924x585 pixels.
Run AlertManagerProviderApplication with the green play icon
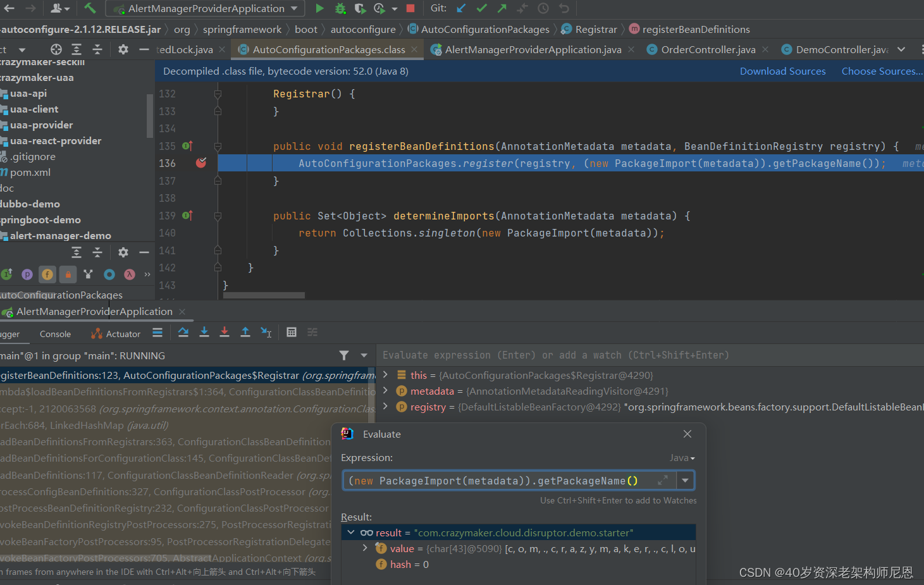(x=319, y=8)
